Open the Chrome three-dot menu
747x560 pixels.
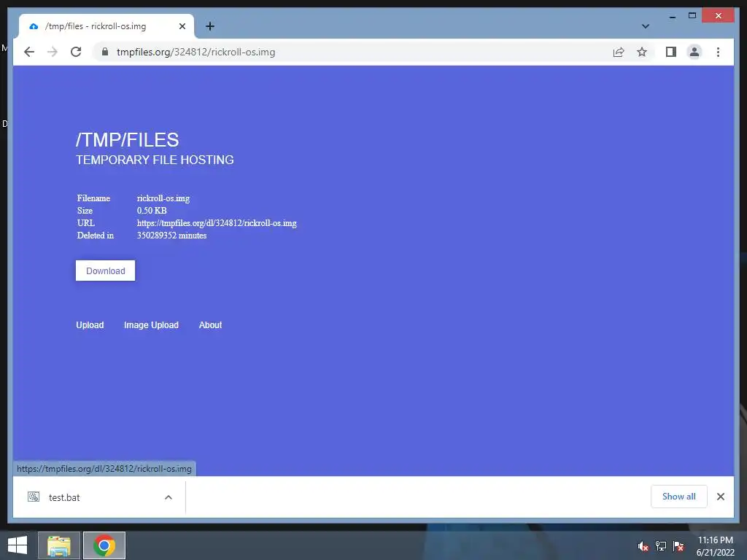(718, 52)
